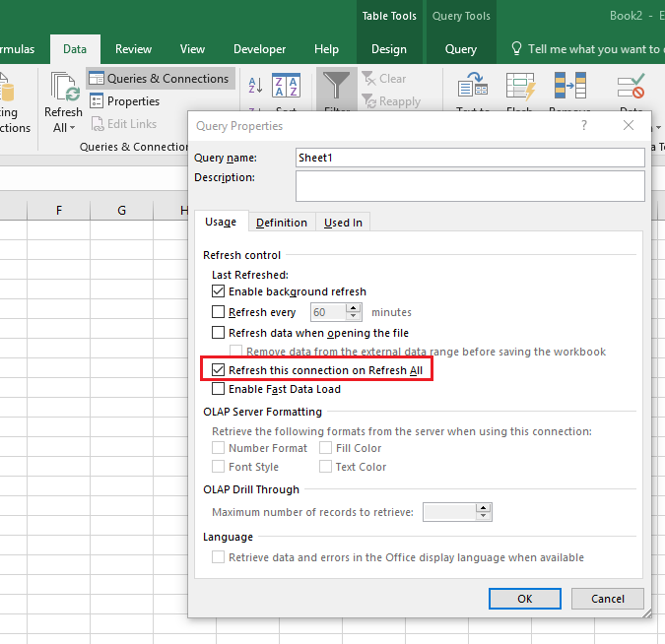Screen dimensions: 665x644
Task: Open the Table Tools Design tab
Action: point(389,49)
